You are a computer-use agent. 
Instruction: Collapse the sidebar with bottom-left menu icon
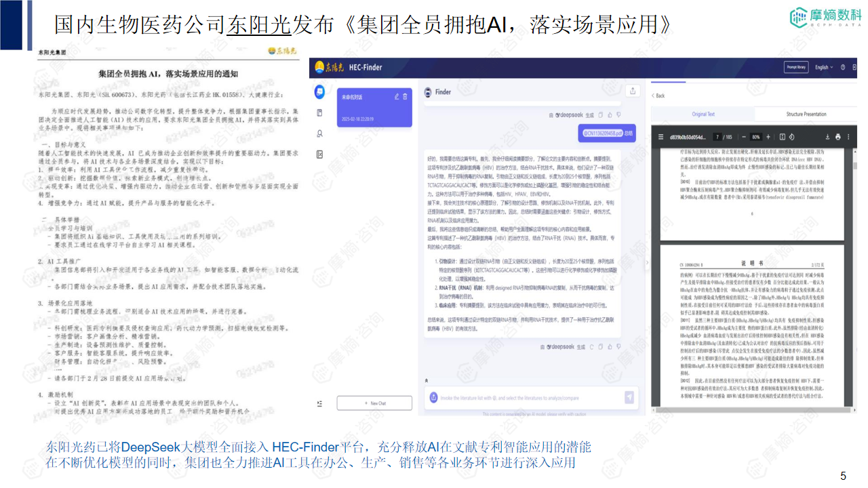[319, 403]
